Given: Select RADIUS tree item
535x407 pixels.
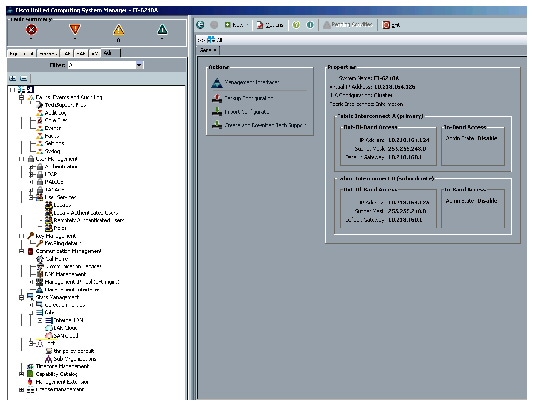Looking at the screenshot, I should pyautogui.click(x=54, y=182).
